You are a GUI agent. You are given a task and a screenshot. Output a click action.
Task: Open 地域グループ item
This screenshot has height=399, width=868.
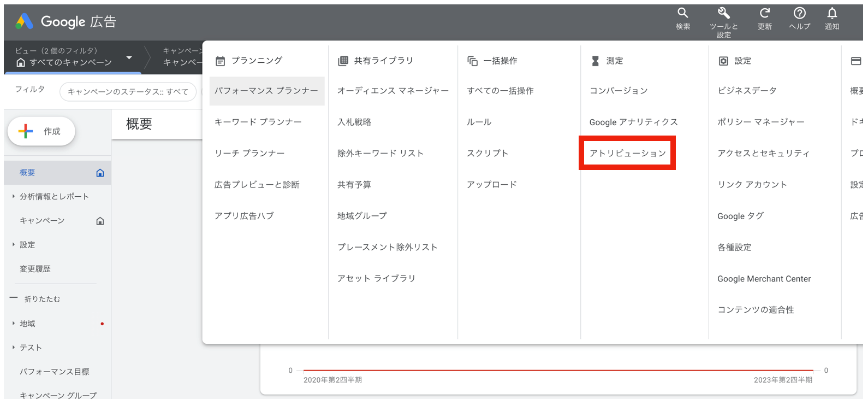point(362,216)
